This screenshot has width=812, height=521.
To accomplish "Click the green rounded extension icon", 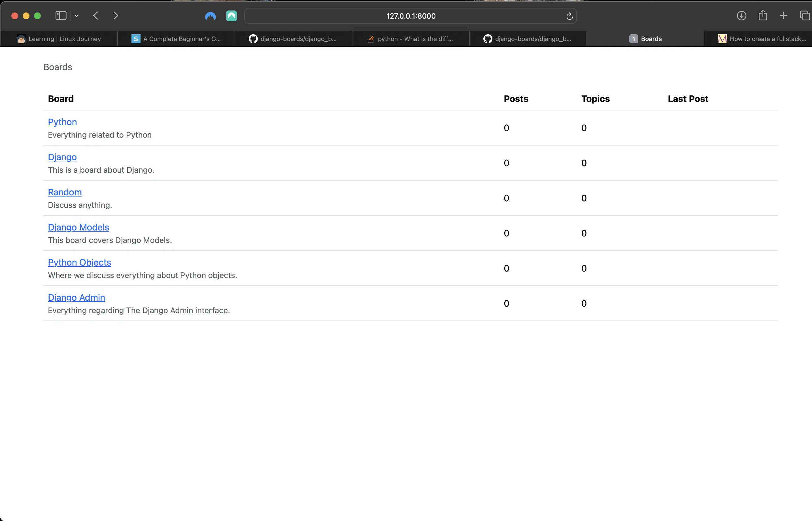I will (x=231, y=16).
